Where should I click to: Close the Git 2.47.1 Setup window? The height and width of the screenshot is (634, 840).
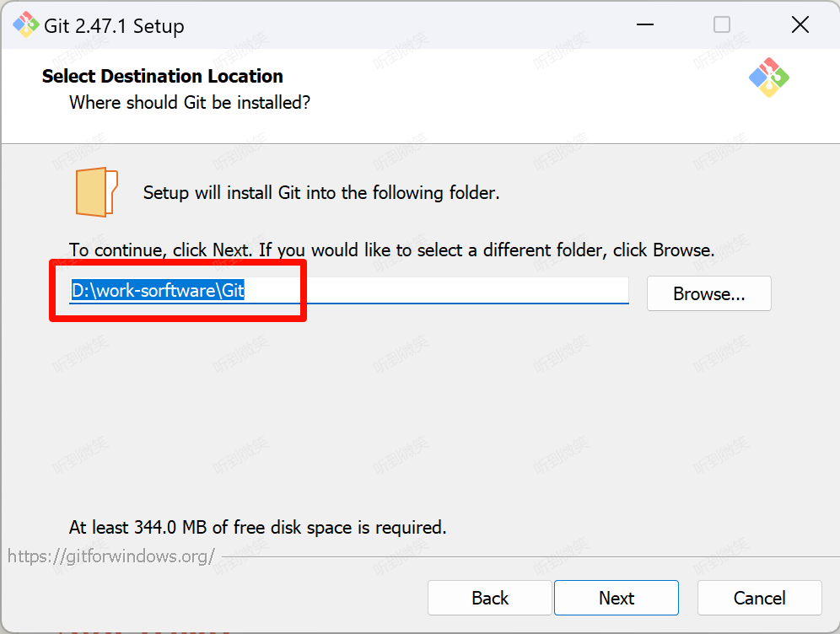pyautogui.click(x=800, y=24)
